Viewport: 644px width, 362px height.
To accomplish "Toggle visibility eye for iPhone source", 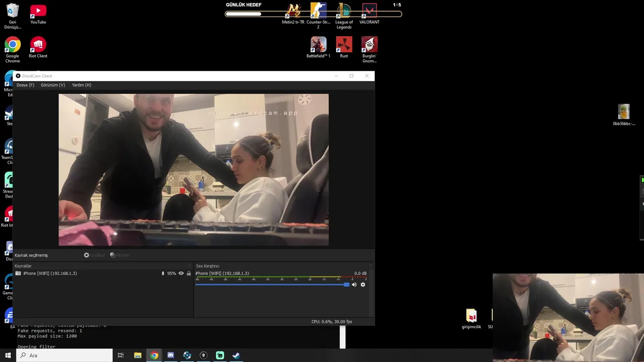I will click(181, 274).
